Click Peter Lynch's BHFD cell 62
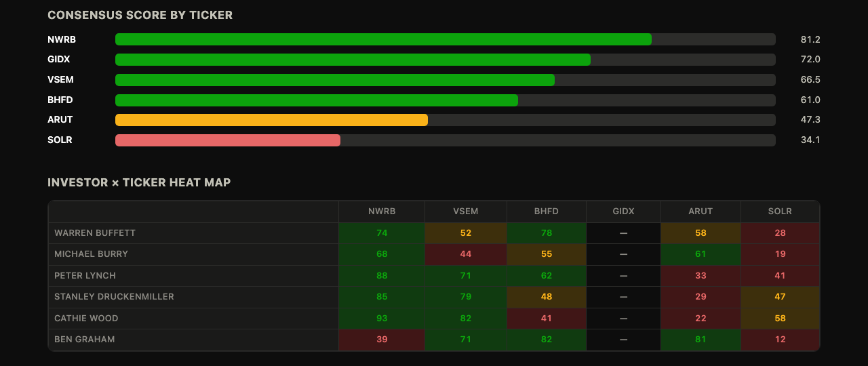Viewport: 868px width, 366px height. pos(547,276)
